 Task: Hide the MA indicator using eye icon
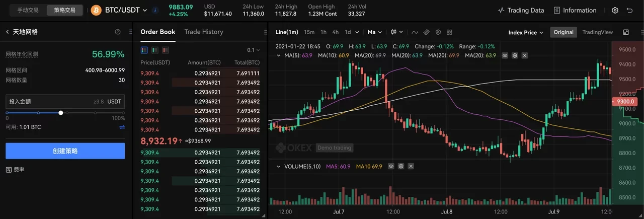pyautogui.click(x=505, y=55)
